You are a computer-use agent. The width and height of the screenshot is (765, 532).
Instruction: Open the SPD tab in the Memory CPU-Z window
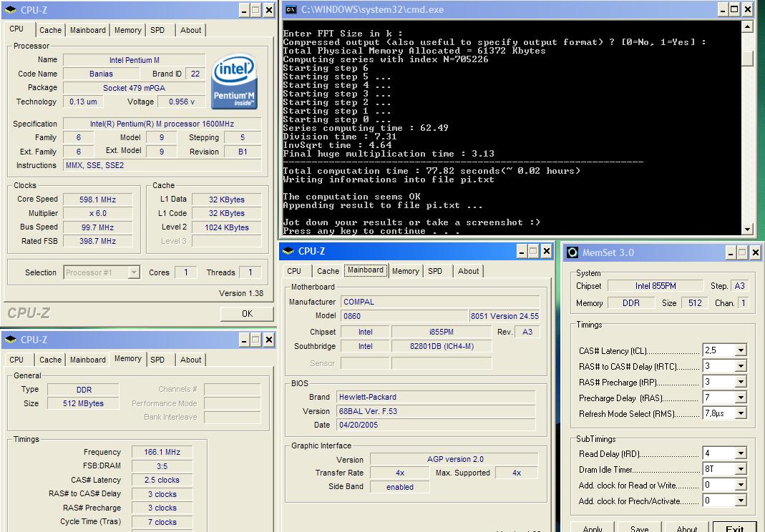[157, 360]
